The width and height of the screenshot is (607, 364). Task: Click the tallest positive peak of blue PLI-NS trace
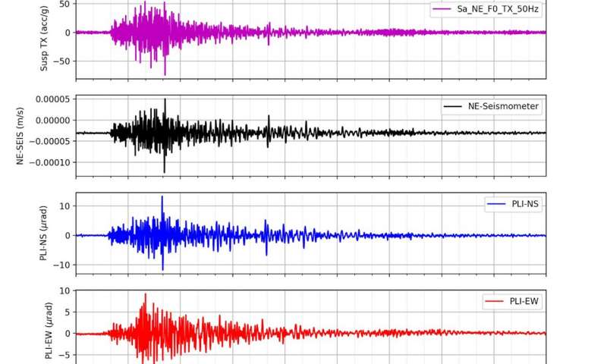(162, 196)
